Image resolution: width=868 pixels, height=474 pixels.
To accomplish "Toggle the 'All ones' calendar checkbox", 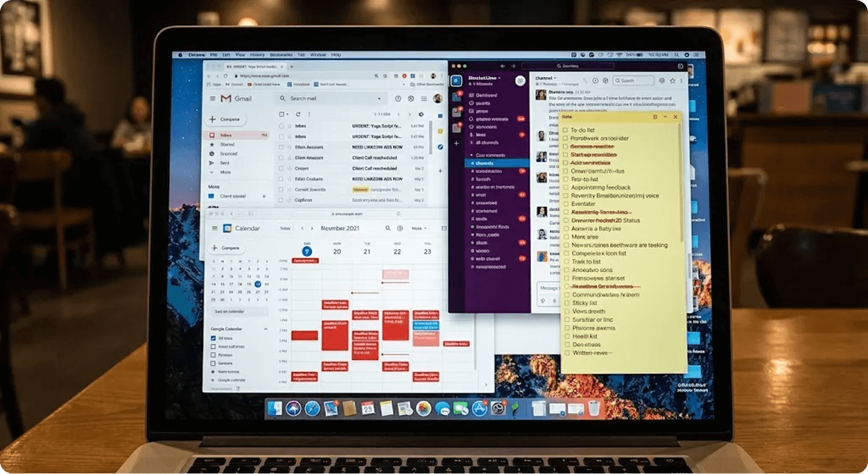I will pyautogui.click(x=214, y=338).
